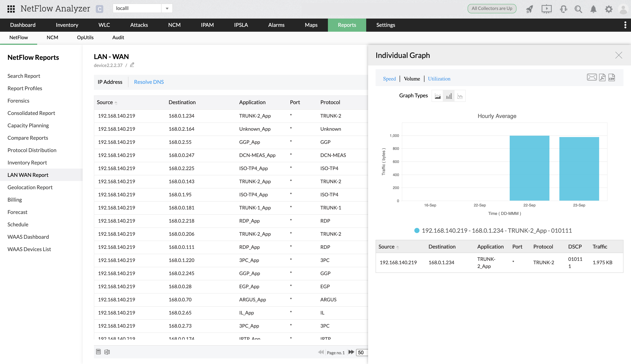
Task: Toggle the graph legend series marker
Action: (x=417, y=230)
